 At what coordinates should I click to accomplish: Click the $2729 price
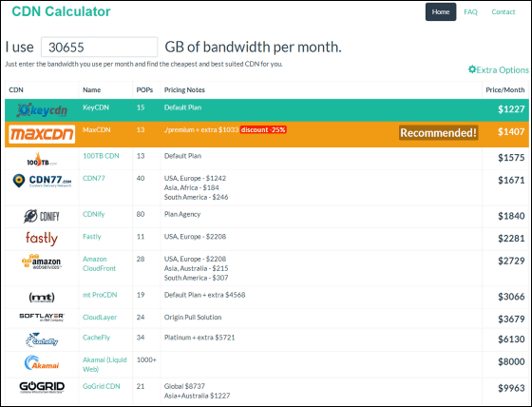511,261
